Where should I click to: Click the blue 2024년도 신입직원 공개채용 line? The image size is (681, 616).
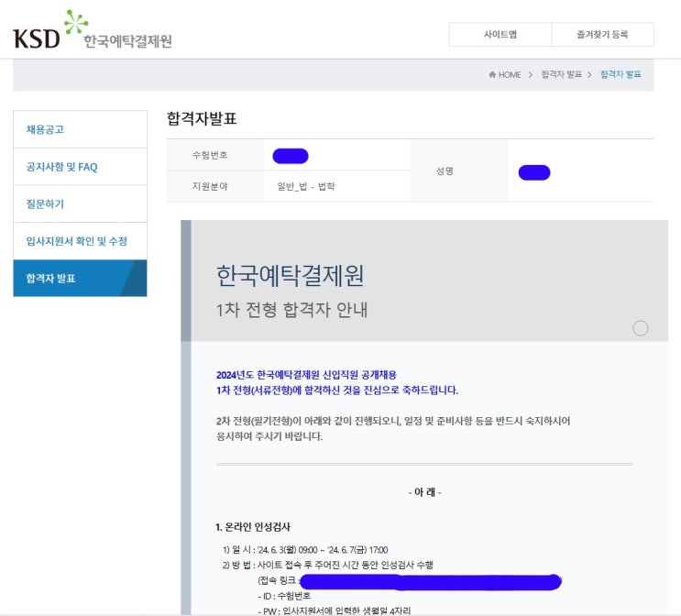click(306, 375)
